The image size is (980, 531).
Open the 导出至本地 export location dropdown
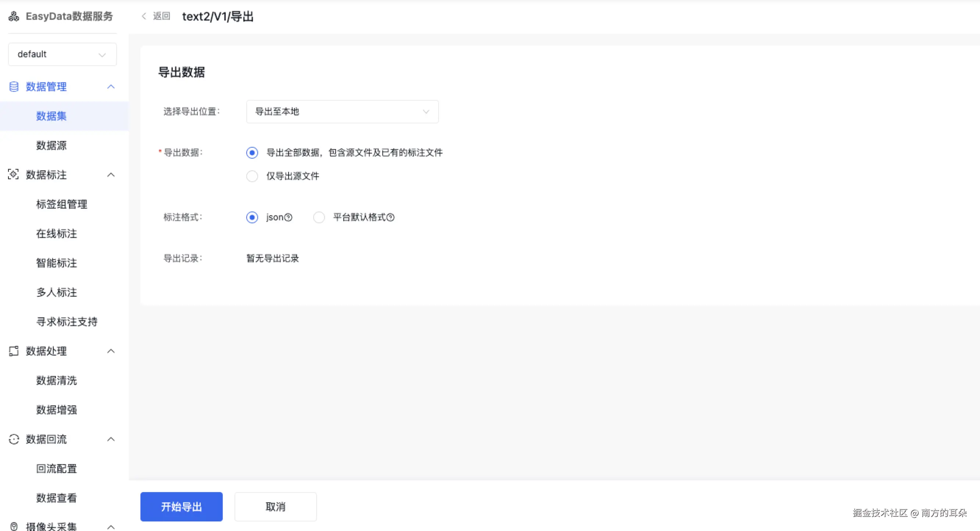point(342,112)
